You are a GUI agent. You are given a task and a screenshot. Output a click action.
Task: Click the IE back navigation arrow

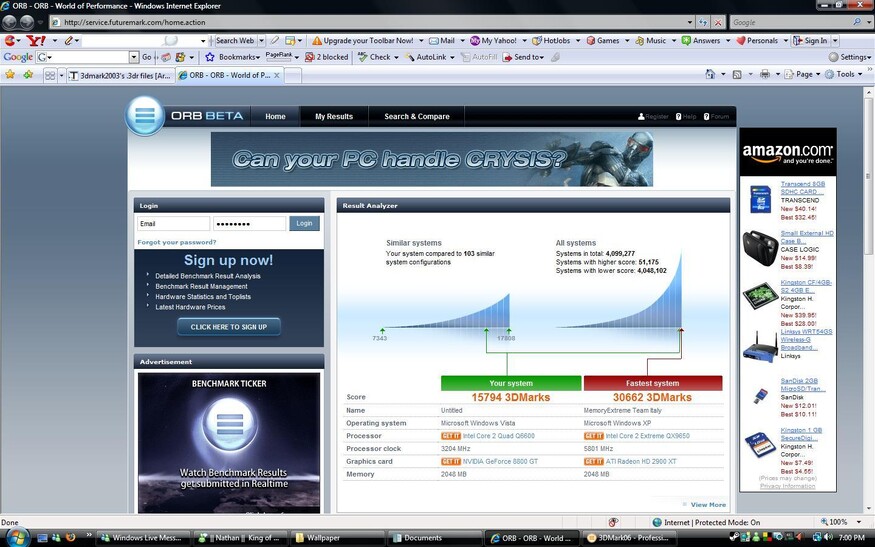[x=9, y=22]
